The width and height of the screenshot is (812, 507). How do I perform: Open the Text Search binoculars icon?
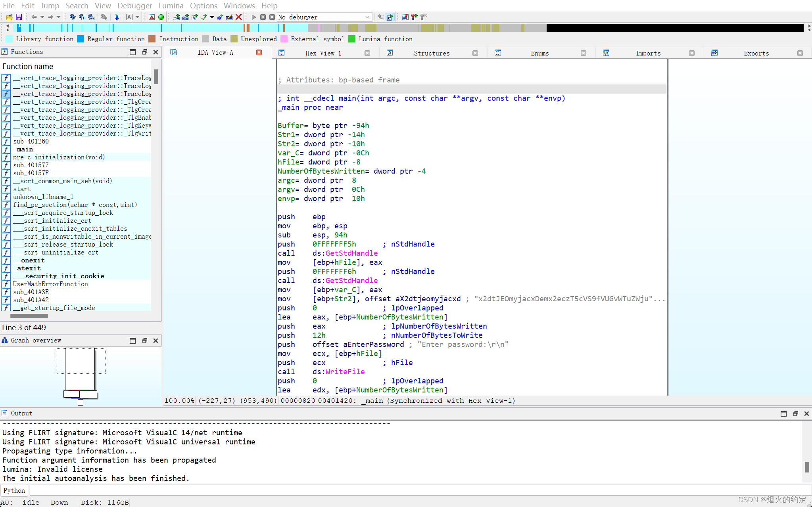(x=82, y=17)
